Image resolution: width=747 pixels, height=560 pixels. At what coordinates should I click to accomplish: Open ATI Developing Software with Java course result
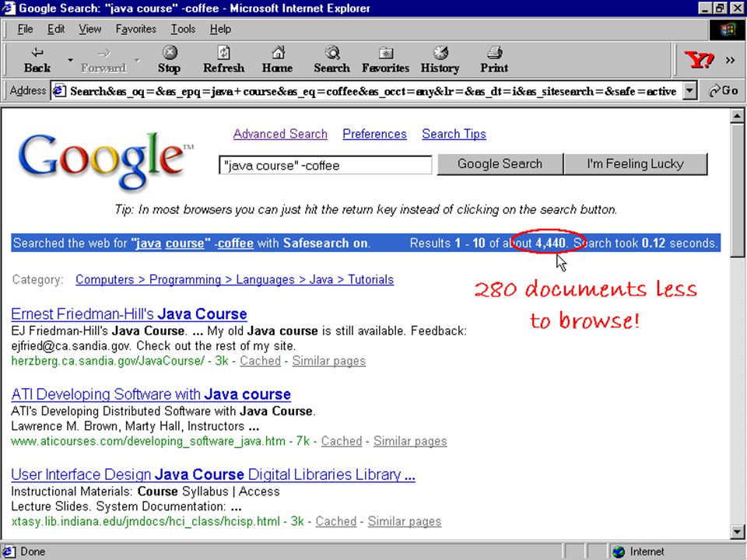click(x=150, y=394)
